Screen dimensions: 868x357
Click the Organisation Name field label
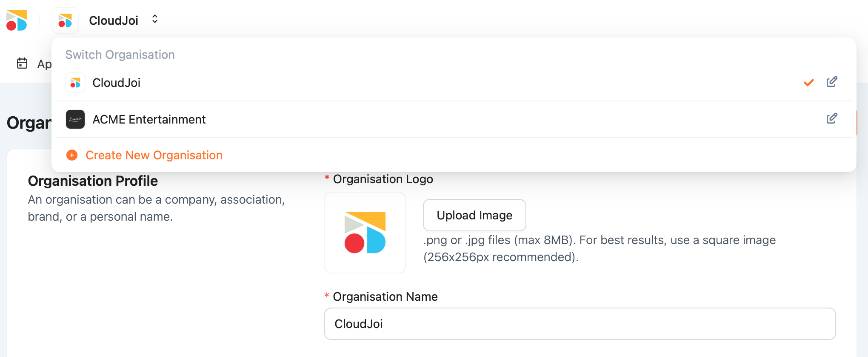385,297
